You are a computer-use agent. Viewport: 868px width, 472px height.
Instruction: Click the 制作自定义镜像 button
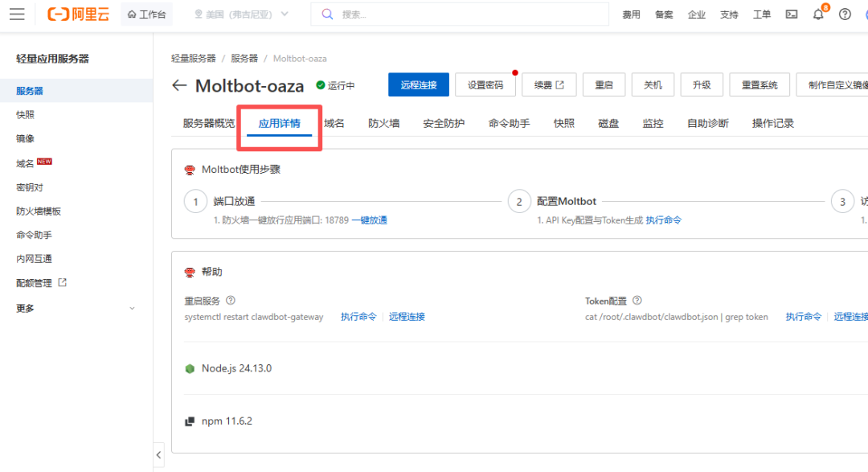tap(833, 84)
